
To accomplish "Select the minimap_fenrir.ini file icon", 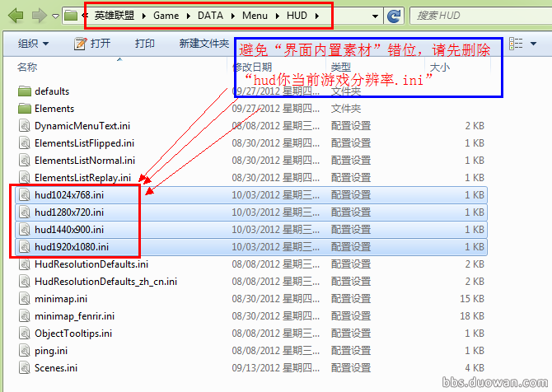I will (24, 315).
